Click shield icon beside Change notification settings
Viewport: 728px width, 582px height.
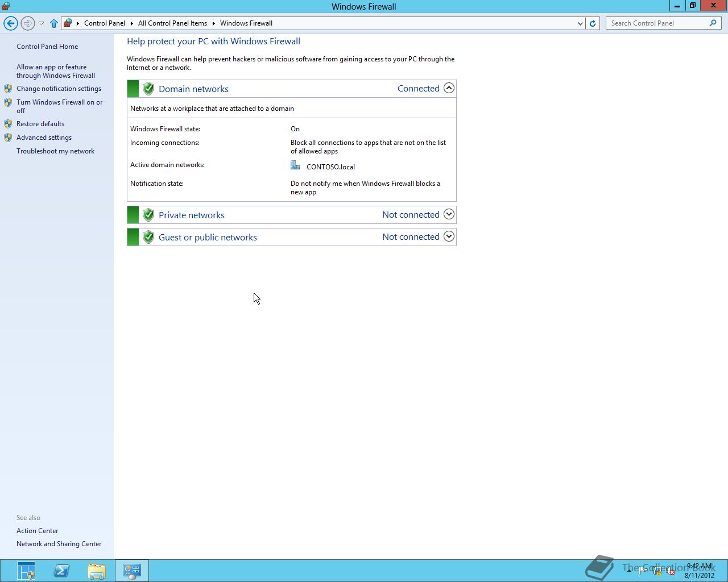pos(8,89)
